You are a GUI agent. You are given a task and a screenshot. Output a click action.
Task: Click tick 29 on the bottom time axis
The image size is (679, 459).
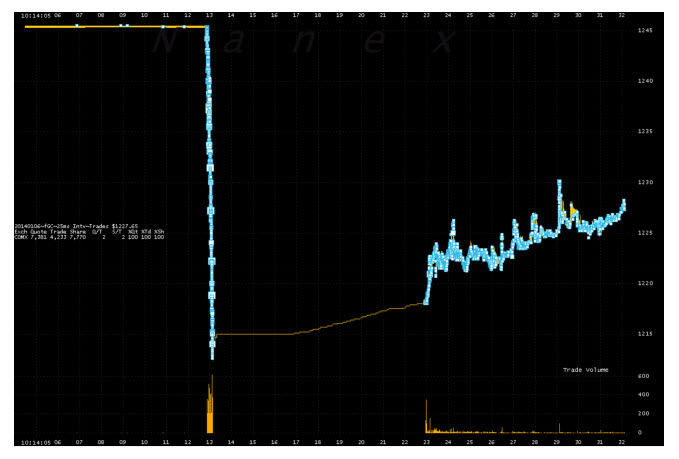click(x=556, y=442)
